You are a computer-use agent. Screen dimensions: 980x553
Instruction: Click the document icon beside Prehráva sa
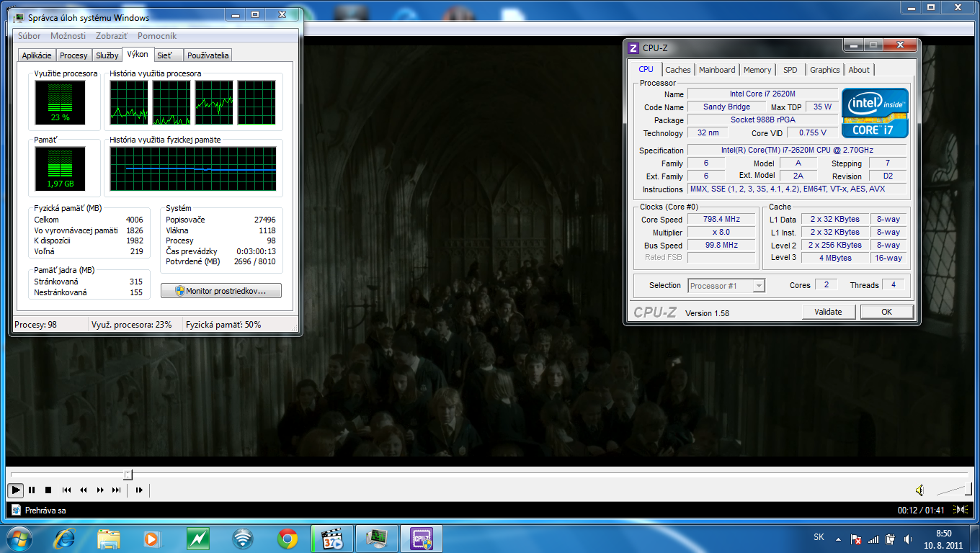(x=16, y=510)
